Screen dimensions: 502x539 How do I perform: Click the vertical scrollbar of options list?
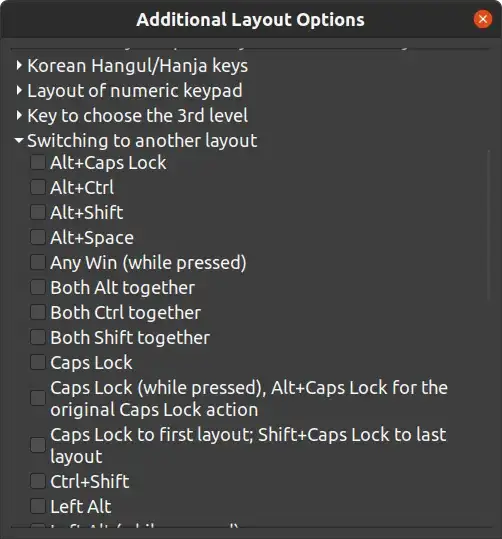coord(489,225)
